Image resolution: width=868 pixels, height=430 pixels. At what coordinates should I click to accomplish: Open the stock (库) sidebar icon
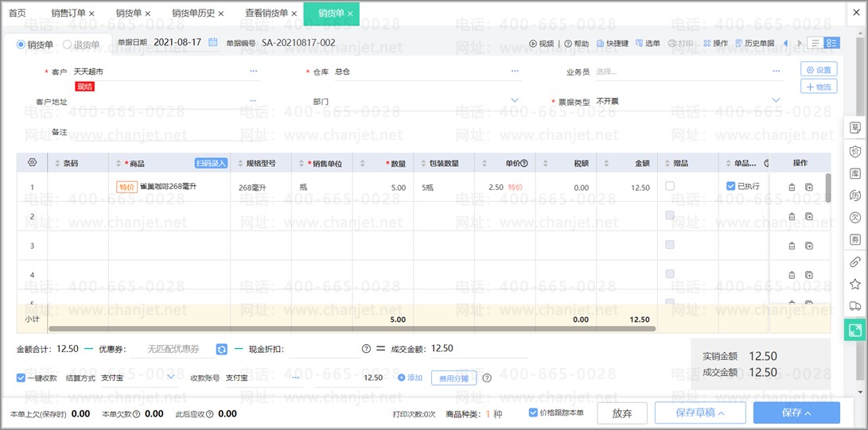point(854,173)
